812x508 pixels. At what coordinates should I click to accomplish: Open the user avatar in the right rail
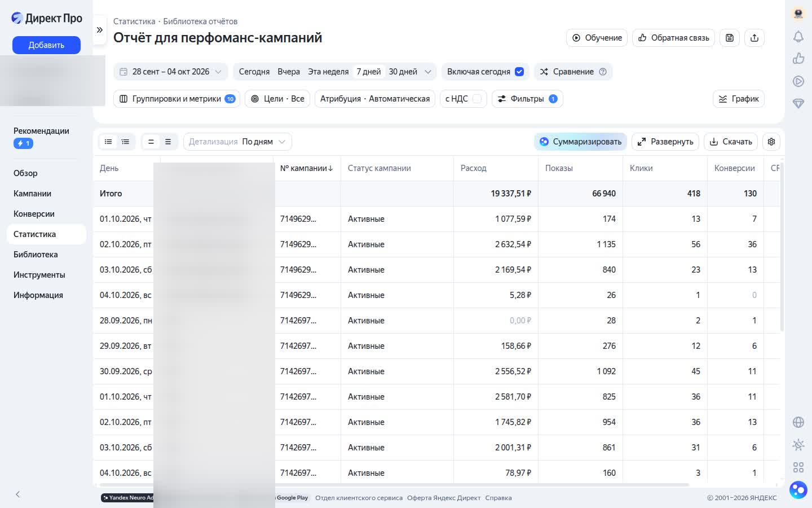798,14
